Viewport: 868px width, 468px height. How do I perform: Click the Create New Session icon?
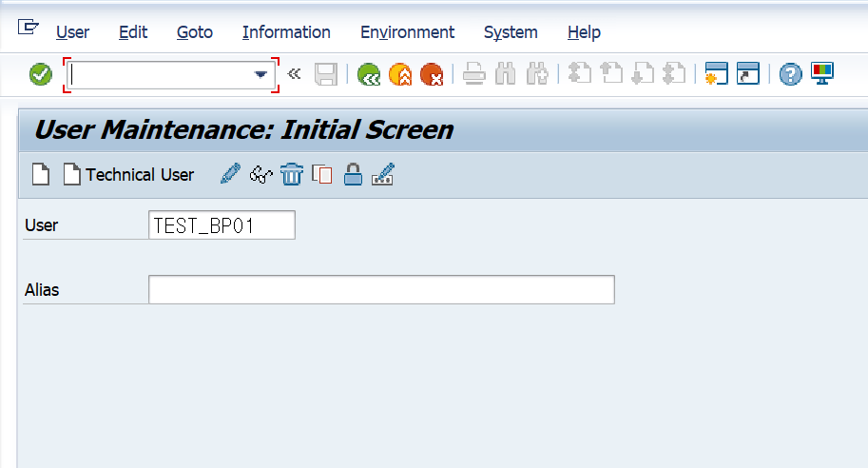tap(716, 73)
